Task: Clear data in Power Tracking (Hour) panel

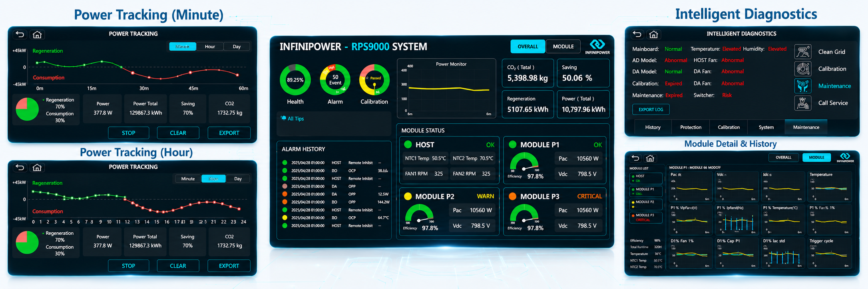Action: 178,266
